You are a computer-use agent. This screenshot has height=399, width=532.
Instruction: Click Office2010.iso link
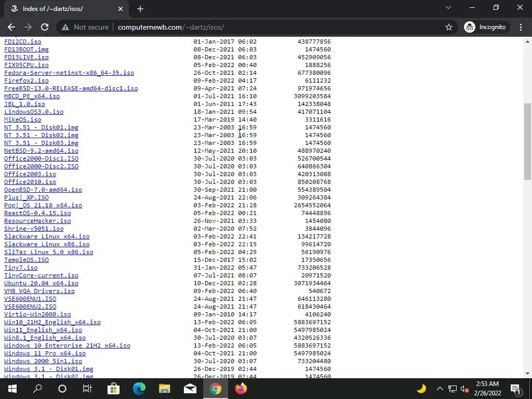click(x=30, y=182)
